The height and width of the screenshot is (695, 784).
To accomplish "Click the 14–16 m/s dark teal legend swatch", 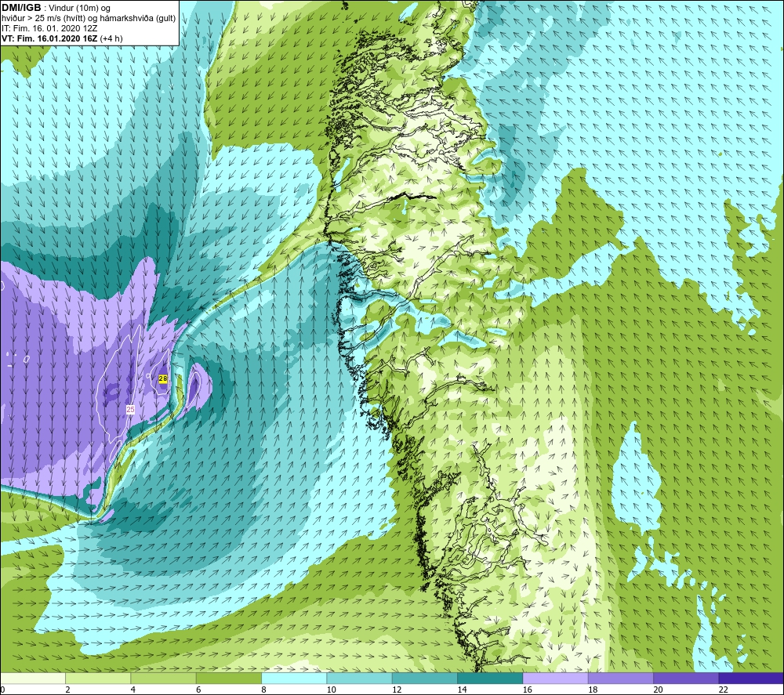I will click(490, 678).
